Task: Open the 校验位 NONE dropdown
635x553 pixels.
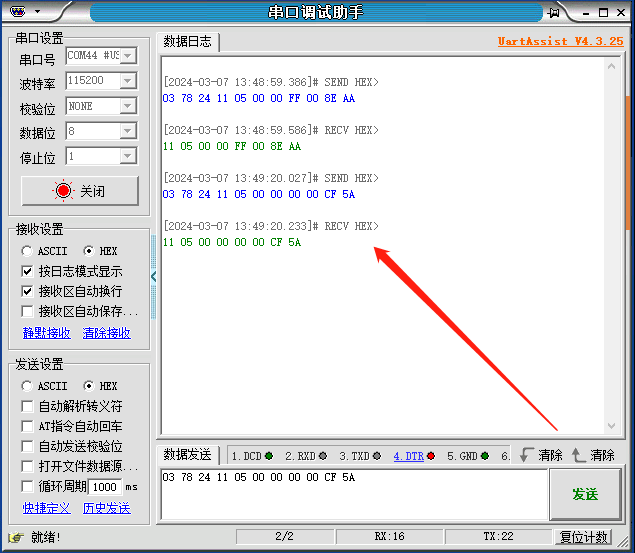Action: pos(128,106)
